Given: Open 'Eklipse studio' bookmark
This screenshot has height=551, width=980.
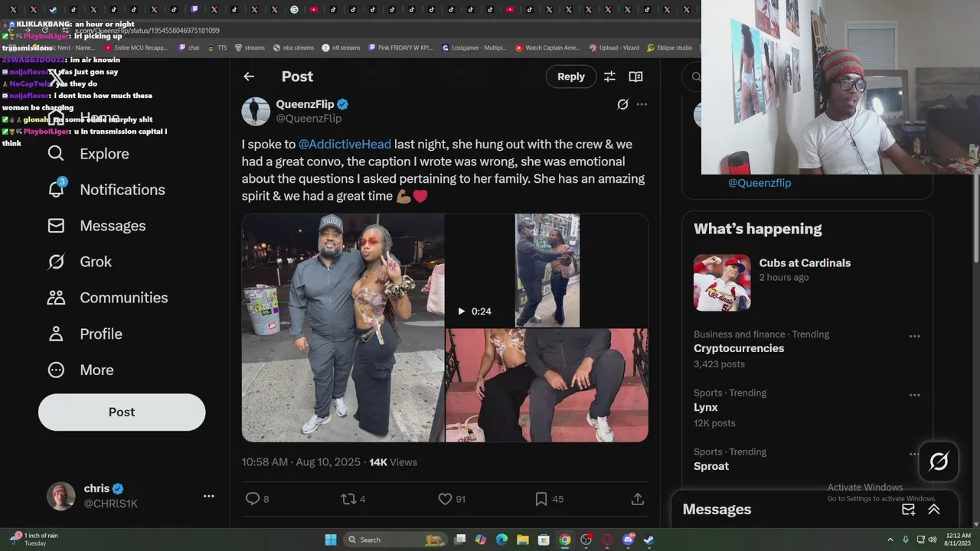Looking at the screenshot, I should point(669,47).
